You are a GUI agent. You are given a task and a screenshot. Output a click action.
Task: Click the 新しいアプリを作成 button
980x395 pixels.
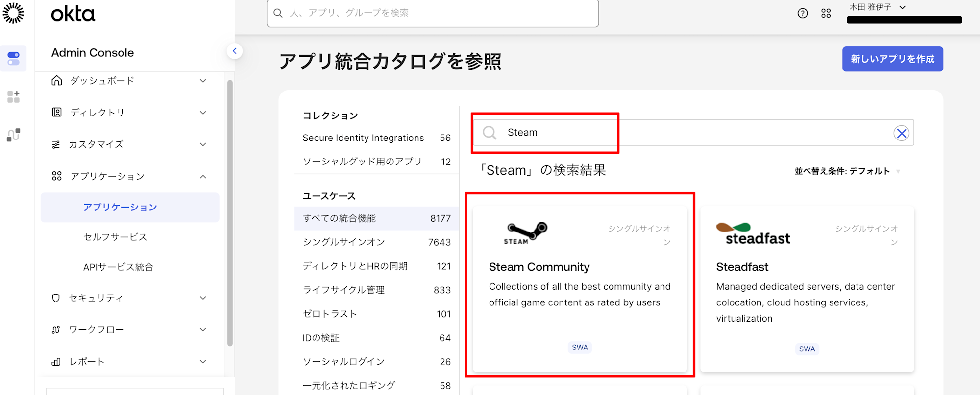(892, 59)
